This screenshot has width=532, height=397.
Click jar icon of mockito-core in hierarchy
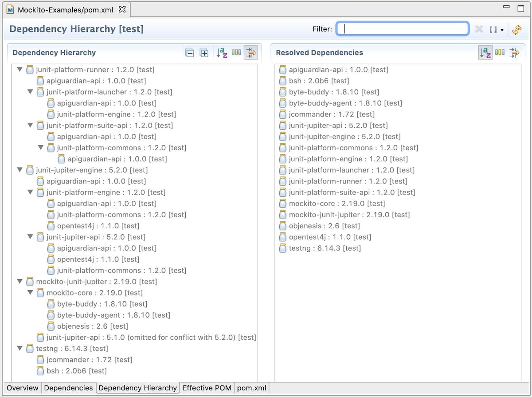click(x=40, y=293)
